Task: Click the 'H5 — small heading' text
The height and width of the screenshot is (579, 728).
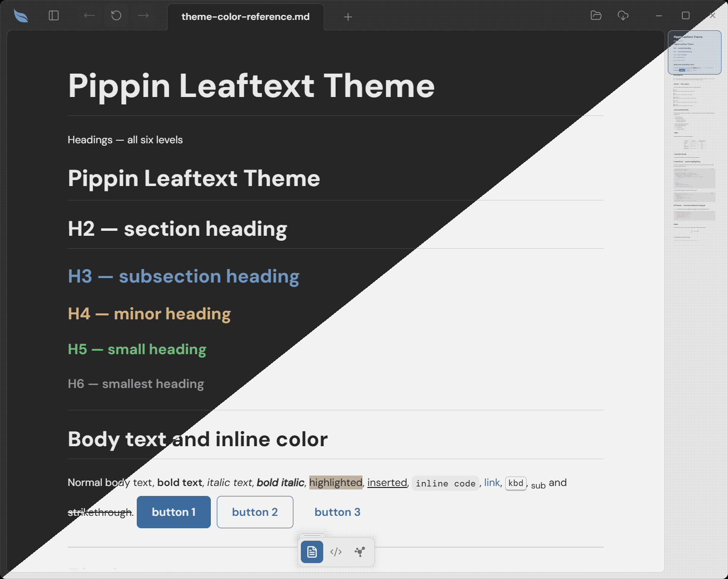Action: tap(137, 349)
